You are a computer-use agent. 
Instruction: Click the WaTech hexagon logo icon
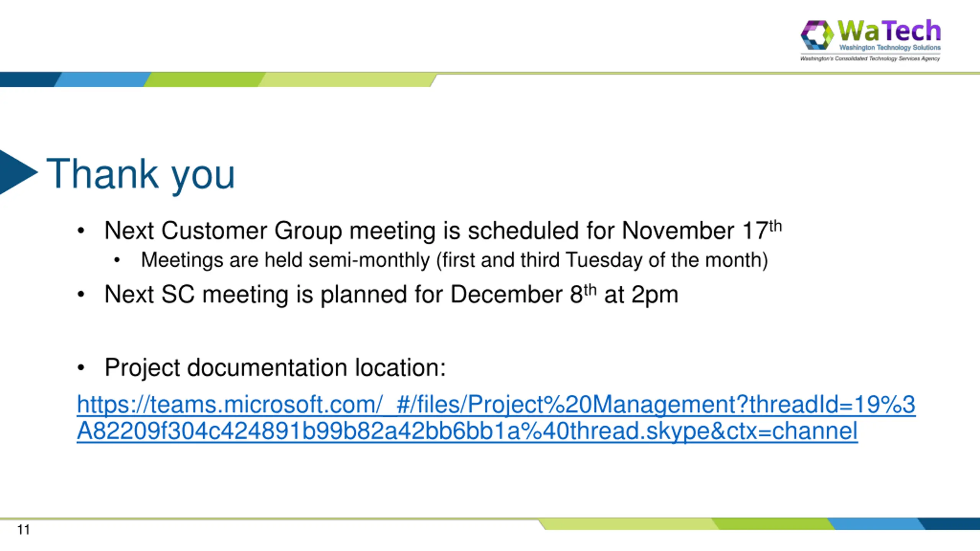pos(817,35)
